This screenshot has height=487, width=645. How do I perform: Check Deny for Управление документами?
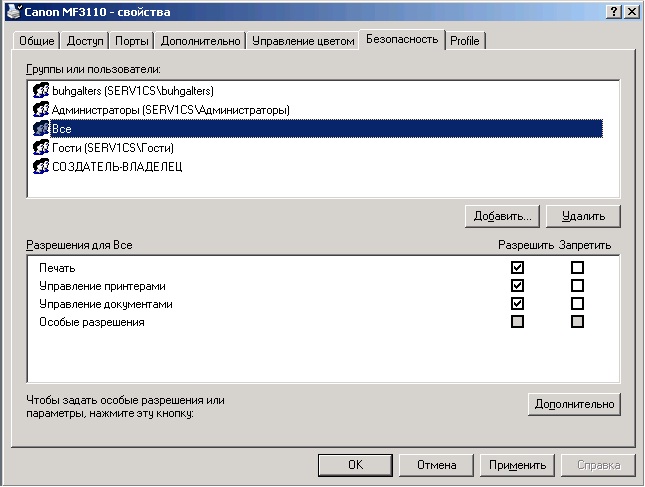(577, 304)
